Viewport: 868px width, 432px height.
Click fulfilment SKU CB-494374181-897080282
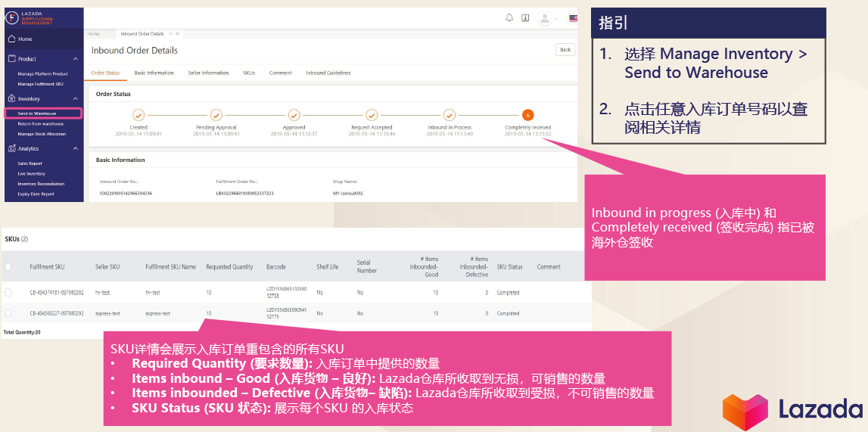(x=57, y=293)
